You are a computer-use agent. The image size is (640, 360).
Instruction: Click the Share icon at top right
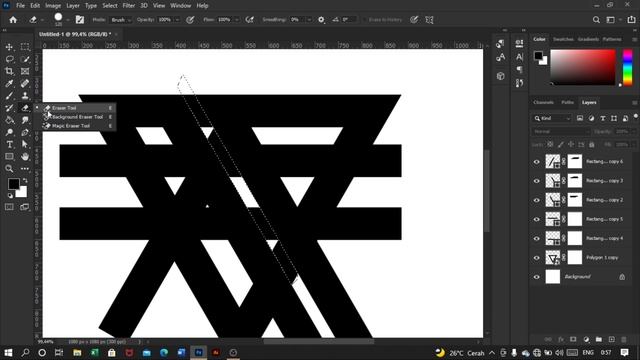[x=631, y=20]
